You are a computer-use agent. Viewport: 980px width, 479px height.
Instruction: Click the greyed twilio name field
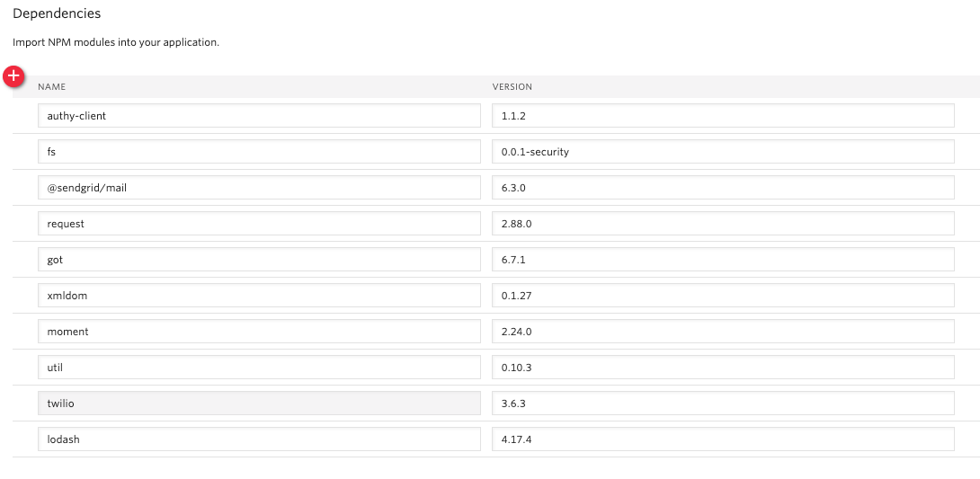click(259, 404)
